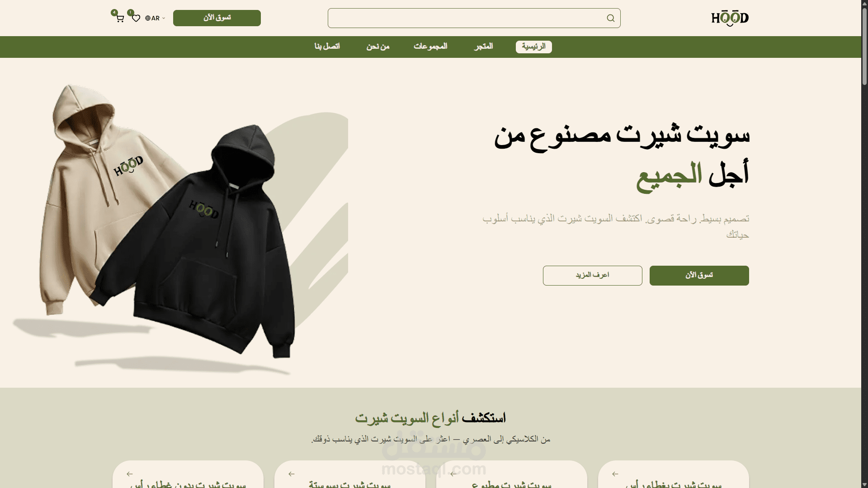868x488 pixels.
Task: Expand the AR language dropdown
Action: click(155, 19)
